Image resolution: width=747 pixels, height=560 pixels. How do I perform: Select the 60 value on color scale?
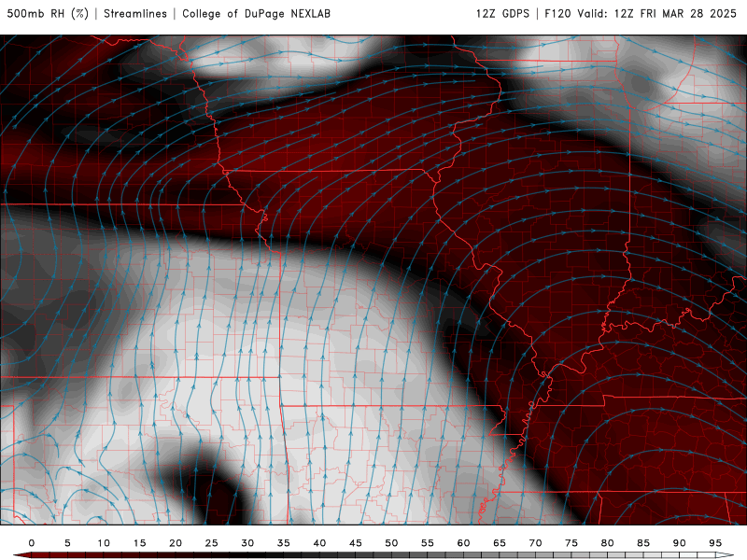463,543
